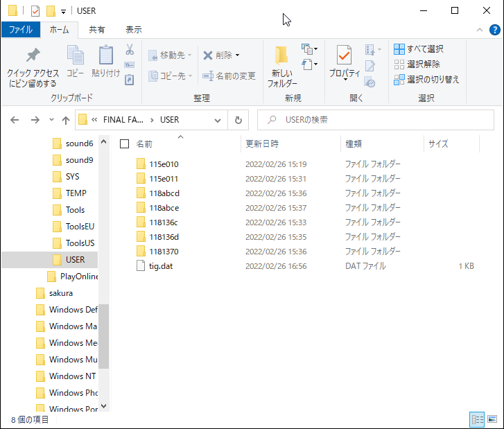Click navigation pane scroll down arrow
This screenshot has height=429, width=504.
[103, 406]
